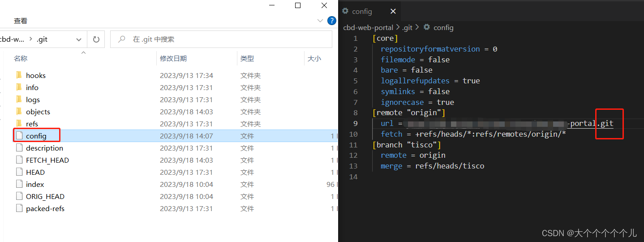The width and height of the screenshot is (644, 242).
Task: Click the url key on line 9
Action: click(387, 123)
